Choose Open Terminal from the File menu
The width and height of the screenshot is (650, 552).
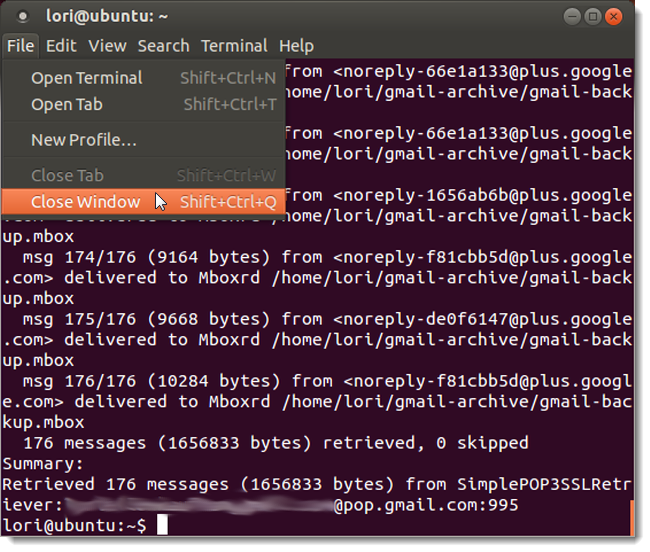(87, 78)
